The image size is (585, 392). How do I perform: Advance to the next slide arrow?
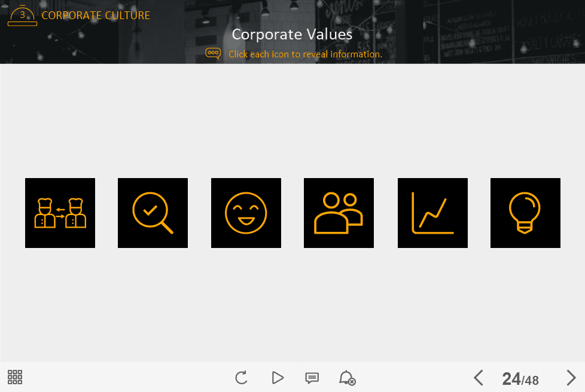(x=571, y=378)
